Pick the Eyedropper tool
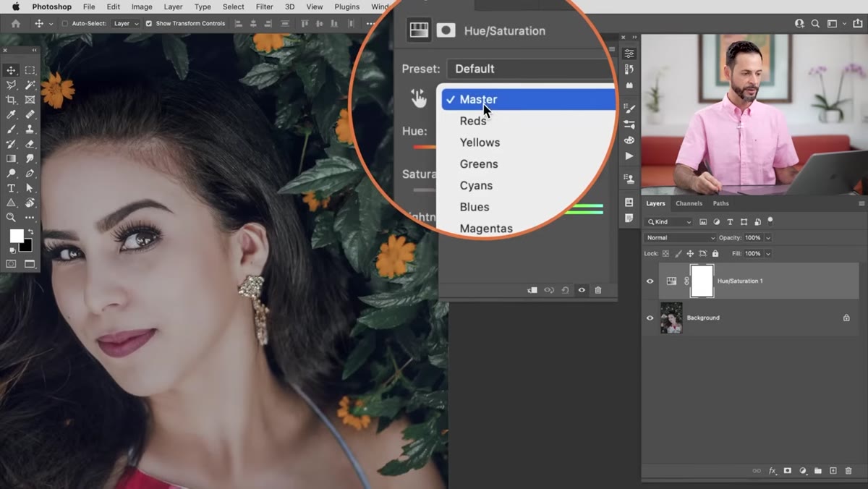The image size is (868, 489). [x=12, y=114]
